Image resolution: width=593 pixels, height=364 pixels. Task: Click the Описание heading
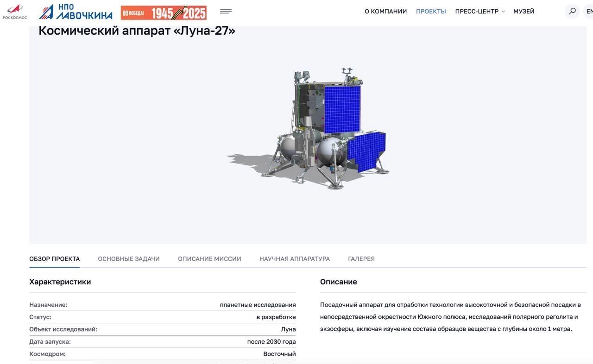(x=339, y=282)
